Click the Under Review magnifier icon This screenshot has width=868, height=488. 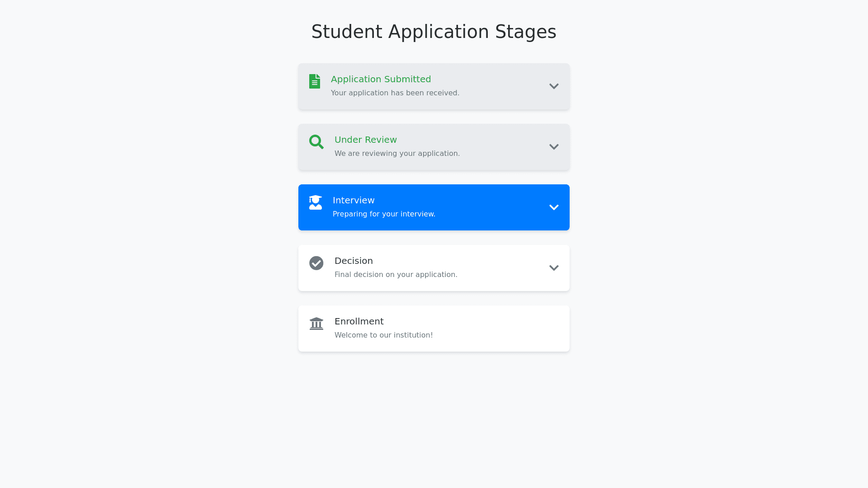point(316,142)
